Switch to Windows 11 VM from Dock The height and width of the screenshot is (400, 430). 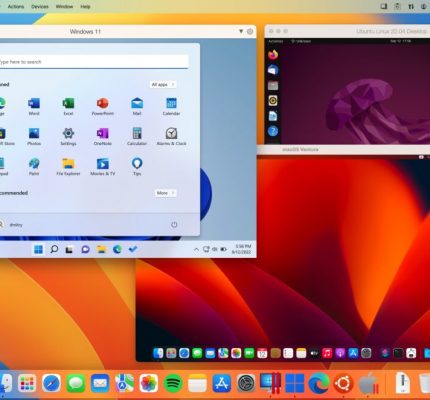(x=295, y=383)
